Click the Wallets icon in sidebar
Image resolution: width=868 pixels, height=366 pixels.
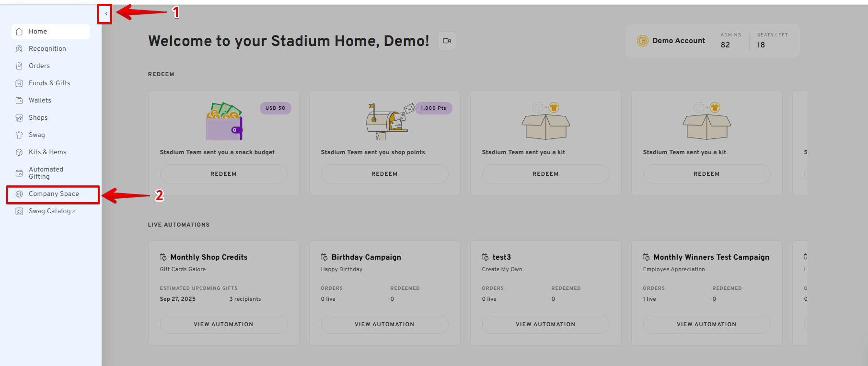tap(19, 101)
